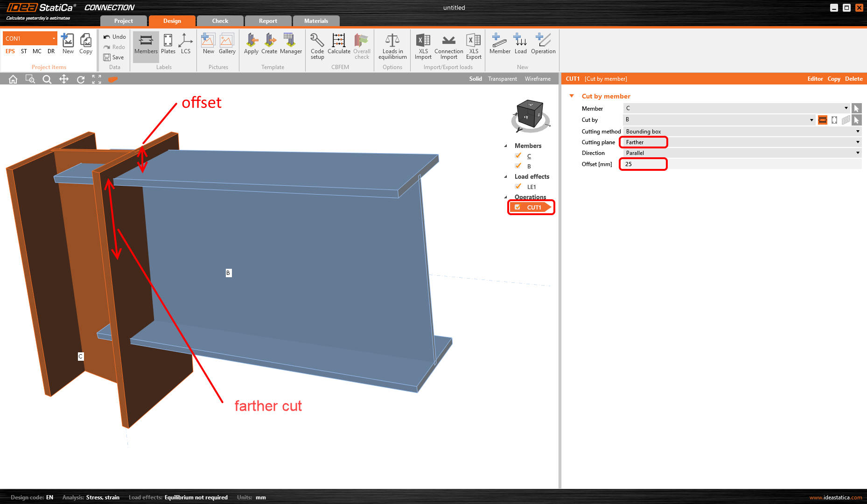Rotate view using the navigation cube

point(531,114)
